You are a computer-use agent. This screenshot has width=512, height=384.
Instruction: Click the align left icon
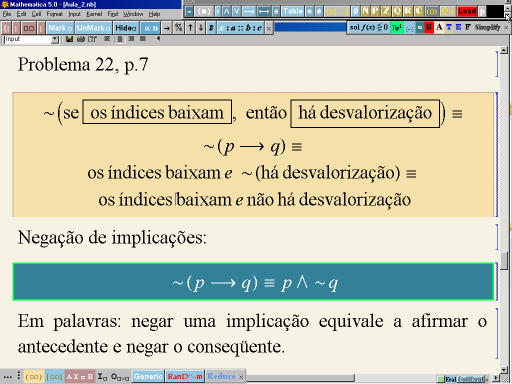coord(107,39)
